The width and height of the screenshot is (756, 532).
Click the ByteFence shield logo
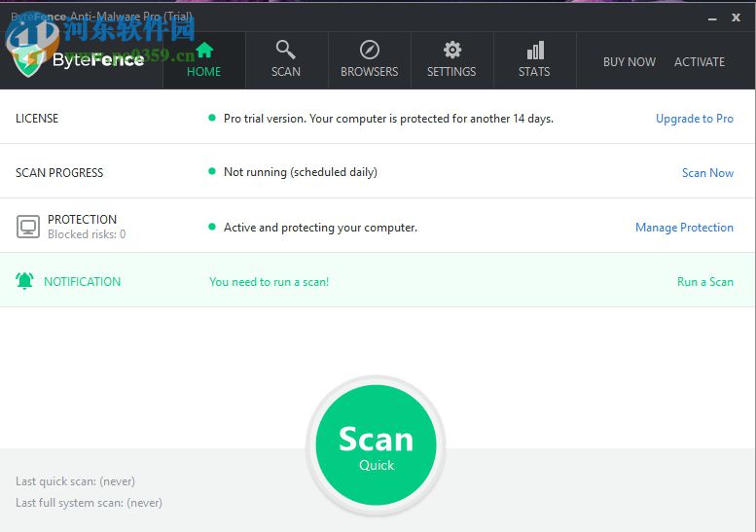tap(29, 60)
